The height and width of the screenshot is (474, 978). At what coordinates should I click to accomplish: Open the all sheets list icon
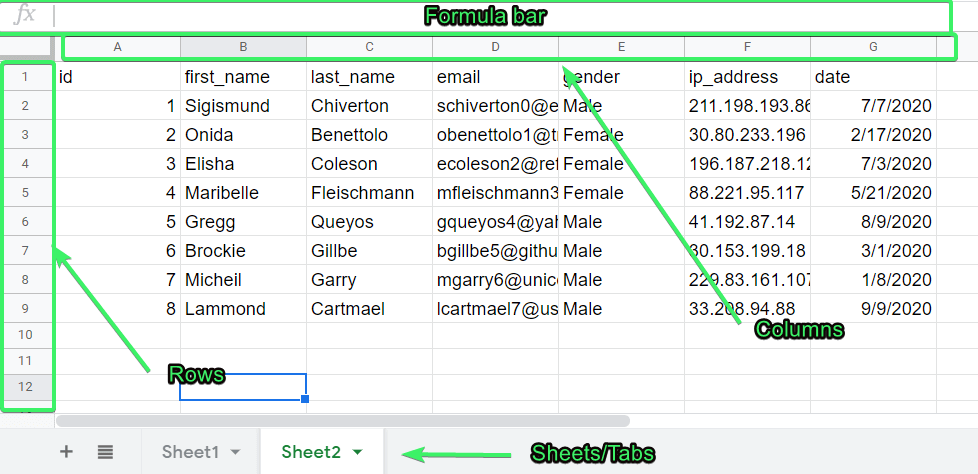105,452
